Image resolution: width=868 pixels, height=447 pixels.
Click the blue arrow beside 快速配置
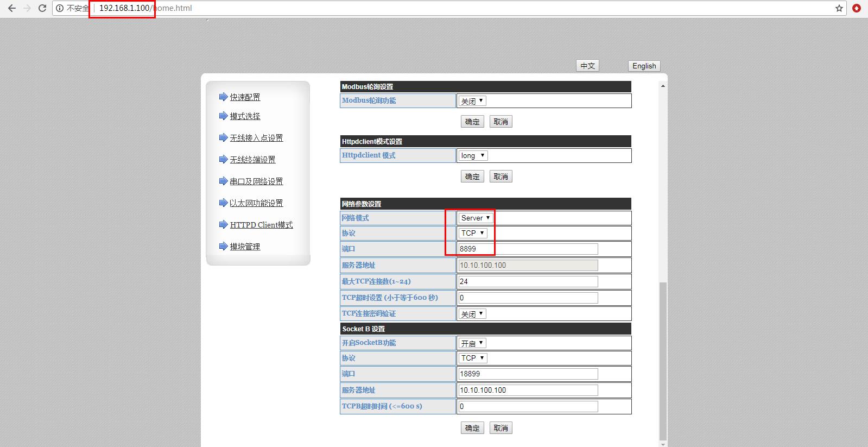click(223, 97)
